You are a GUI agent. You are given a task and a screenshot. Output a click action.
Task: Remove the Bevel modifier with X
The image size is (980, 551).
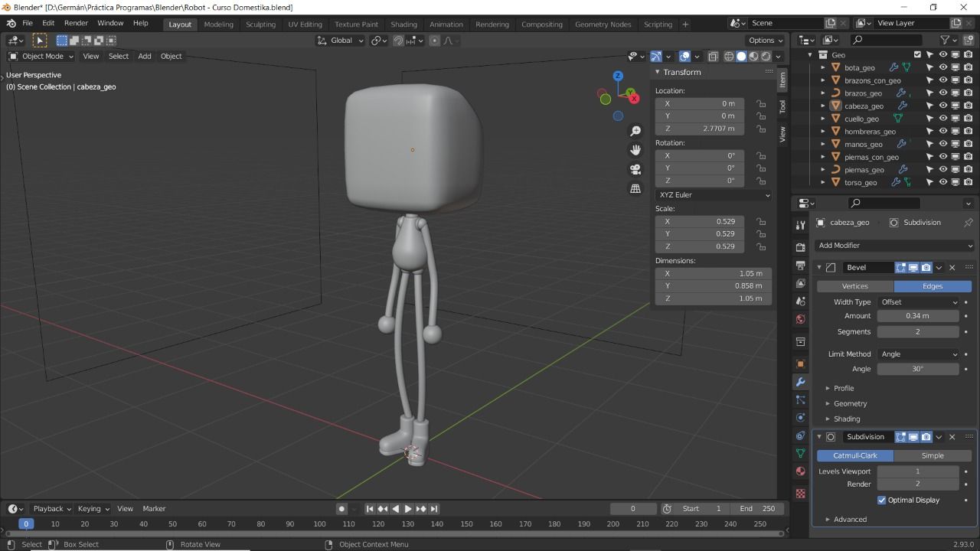952,268
